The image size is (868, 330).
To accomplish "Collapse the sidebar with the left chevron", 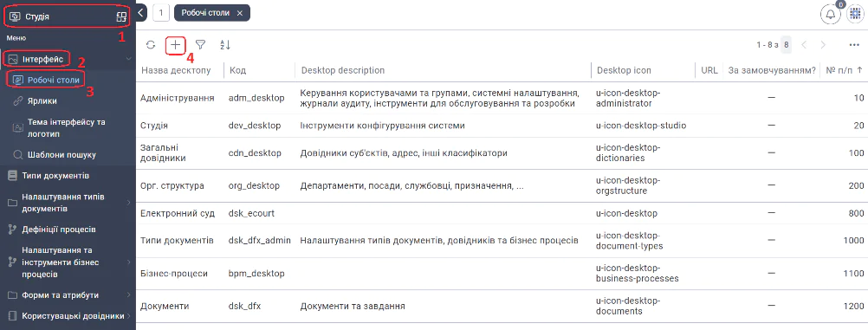I will click(140, 12).
